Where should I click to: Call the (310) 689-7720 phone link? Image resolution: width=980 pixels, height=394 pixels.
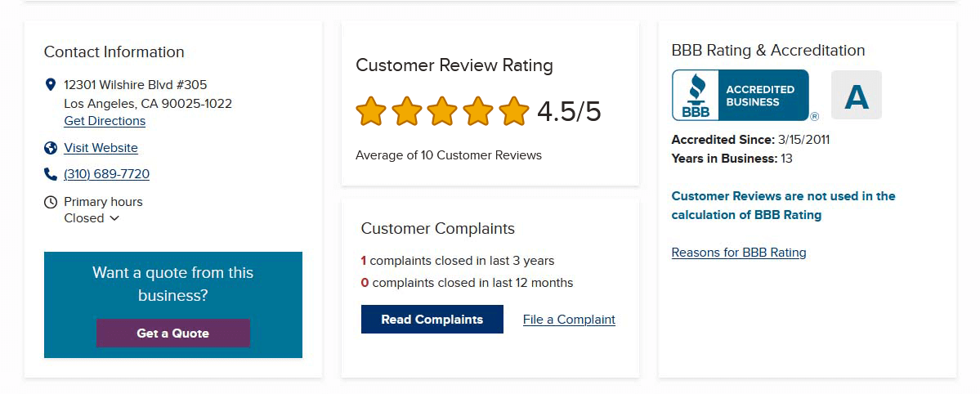pos(106,174)
